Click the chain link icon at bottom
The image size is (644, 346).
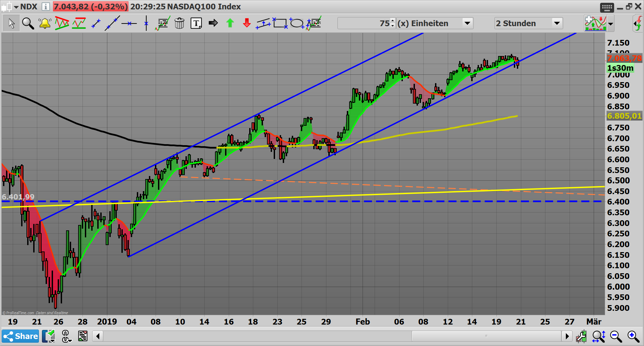(x=66, y=336)
